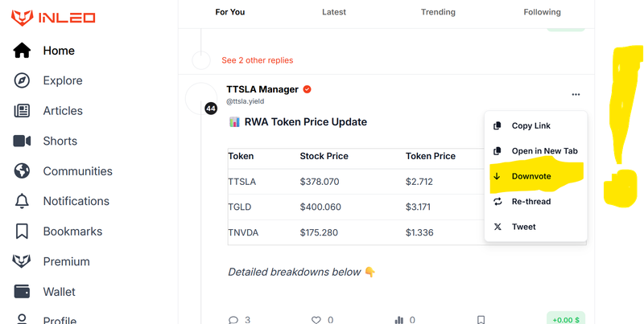This screenshot has width=644, height=324.
Task: Like the TTSLA Manager post with heart
Action: coord(316,320)
